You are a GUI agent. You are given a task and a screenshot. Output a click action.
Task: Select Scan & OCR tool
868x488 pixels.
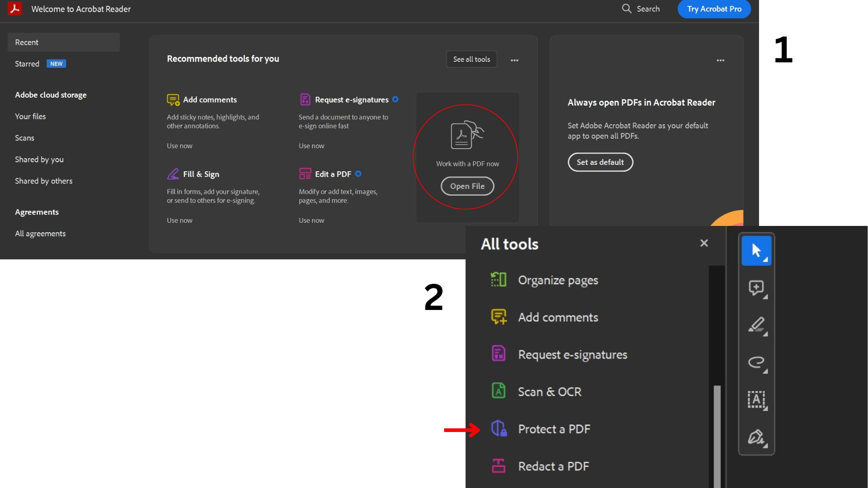549,392
